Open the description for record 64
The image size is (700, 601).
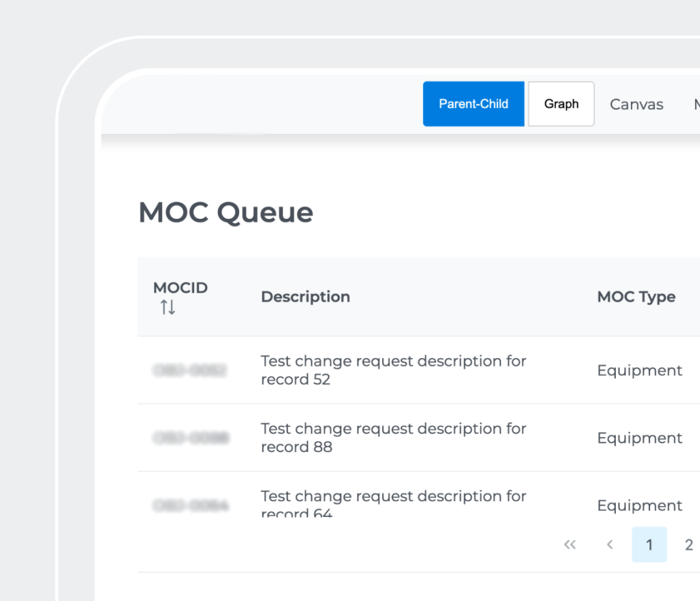coord(393,503)
